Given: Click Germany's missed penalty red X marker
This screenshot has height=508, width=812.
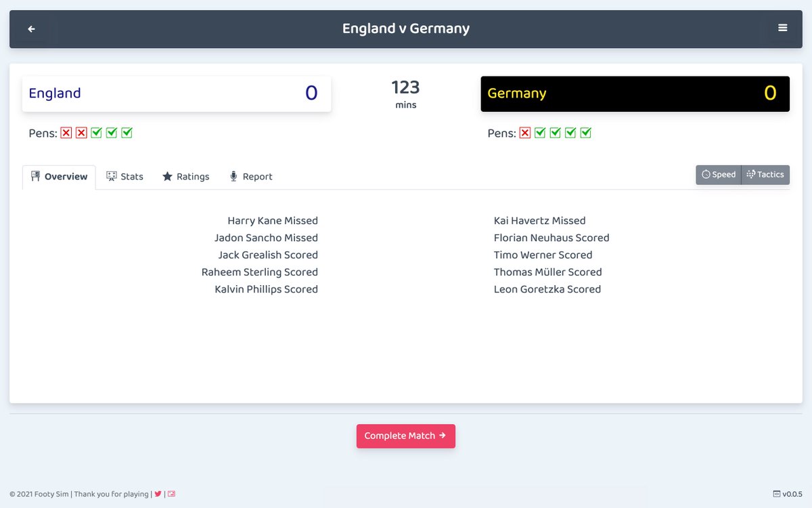Looking at the screenshot, I should point(524,133).
